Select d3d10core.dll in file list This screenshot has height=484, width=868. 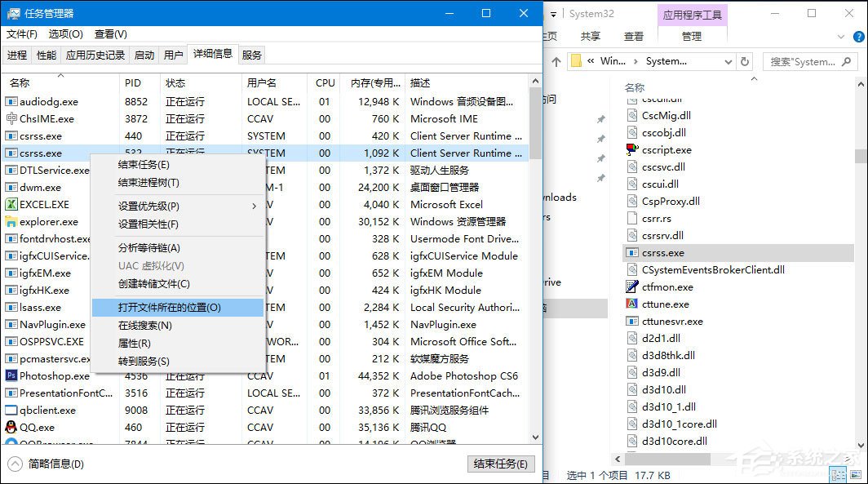pyautogui.click(x=674, y=441)
